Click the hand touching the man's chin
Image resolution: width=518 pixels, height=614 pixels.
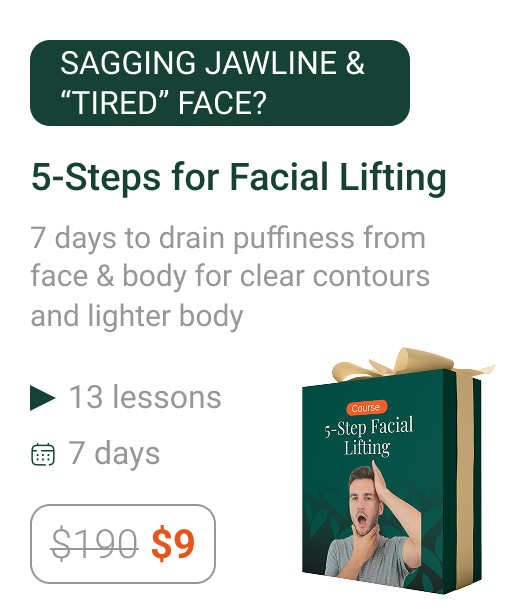tap(366, 540)
